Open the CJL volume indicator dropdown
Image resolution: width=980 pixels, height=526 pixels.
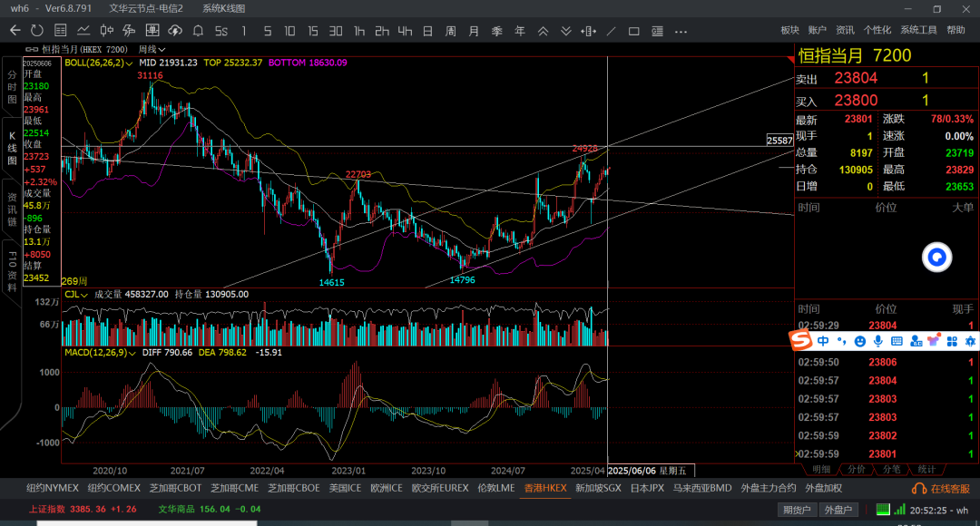tap(76, 294)
